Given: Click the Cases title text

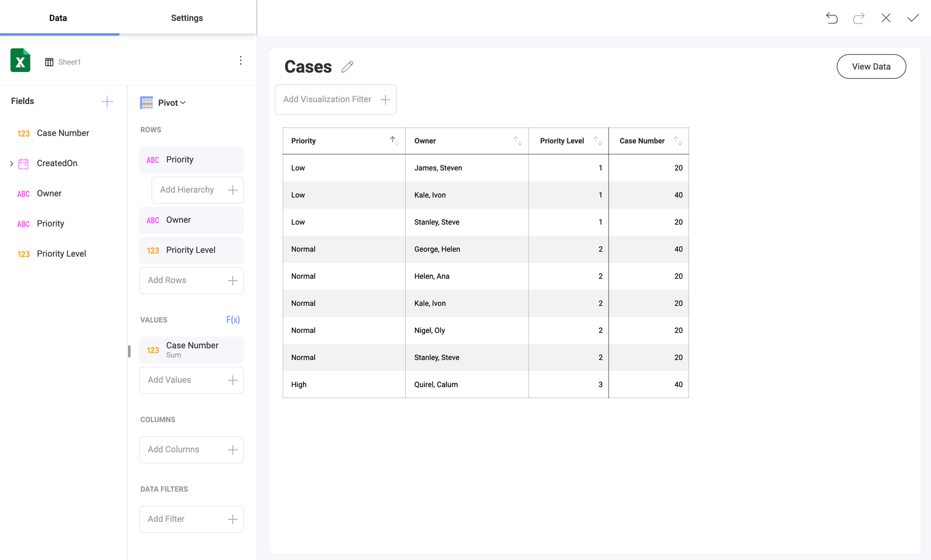Looking at the screenshot, I should point(308,66).
